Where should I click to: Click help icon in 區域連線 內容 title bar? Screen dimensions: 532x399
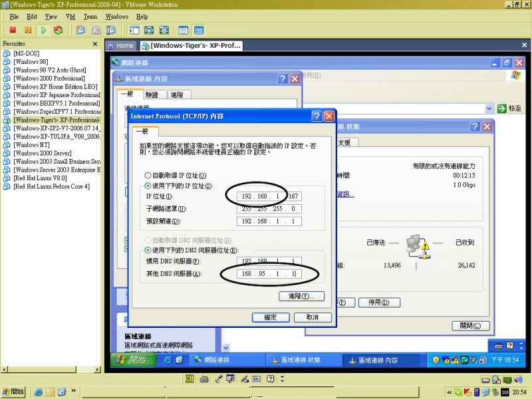pos(283,79)
